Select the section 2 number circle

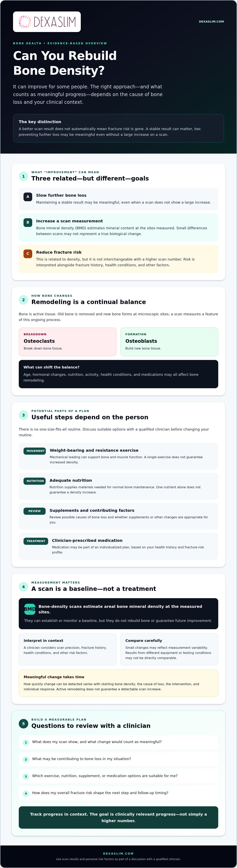(x=23, y=300)
